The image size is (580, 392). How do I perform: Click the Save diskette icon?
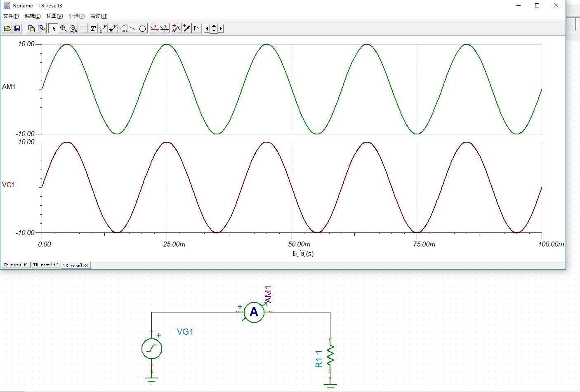click(17, 28)
